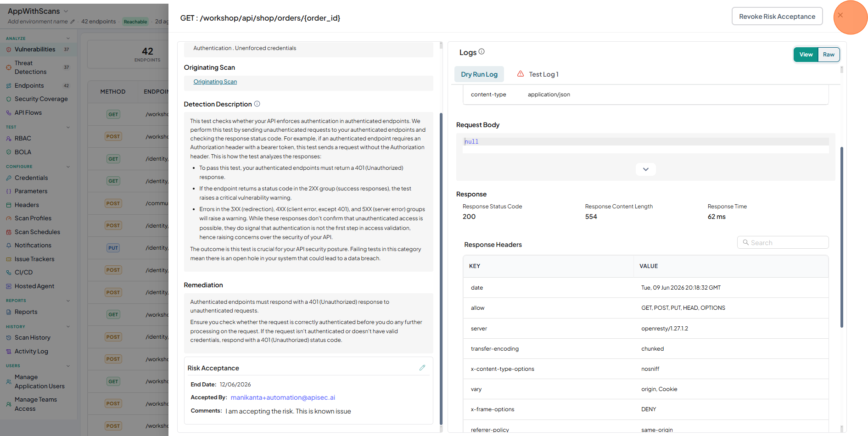Follow the Originating Scan link
The height and width of the screenshot is (436, 868).
pyautogui.click(x=215, y=82)
